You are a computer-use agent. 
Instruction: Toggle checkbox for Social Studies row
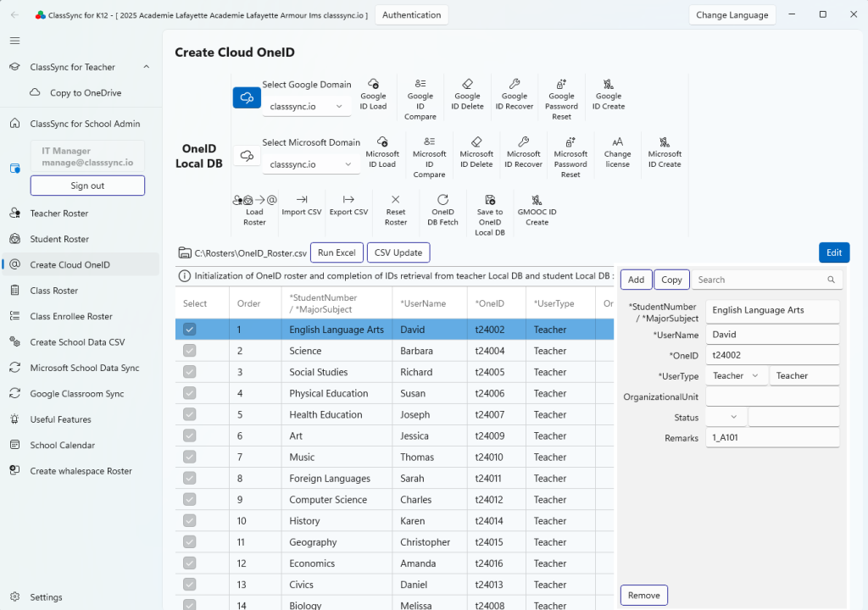(189, 372)
